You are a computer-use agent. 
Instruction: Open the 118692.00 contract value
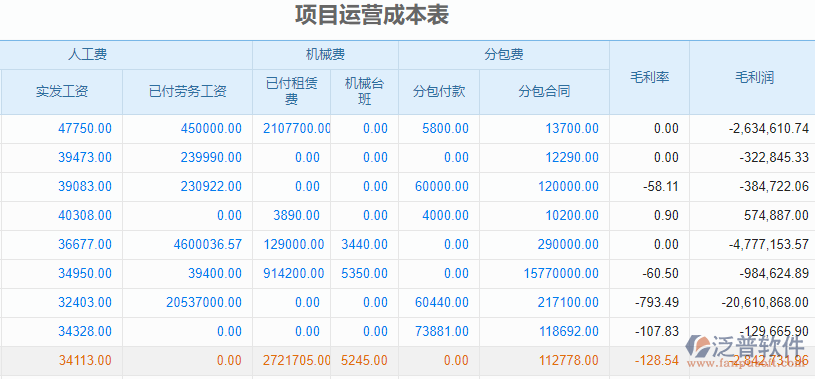click(568, 331)
